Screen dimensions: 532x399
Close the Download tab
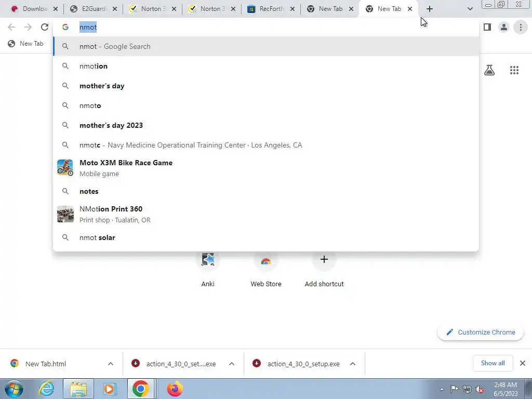tap(56, 9)
